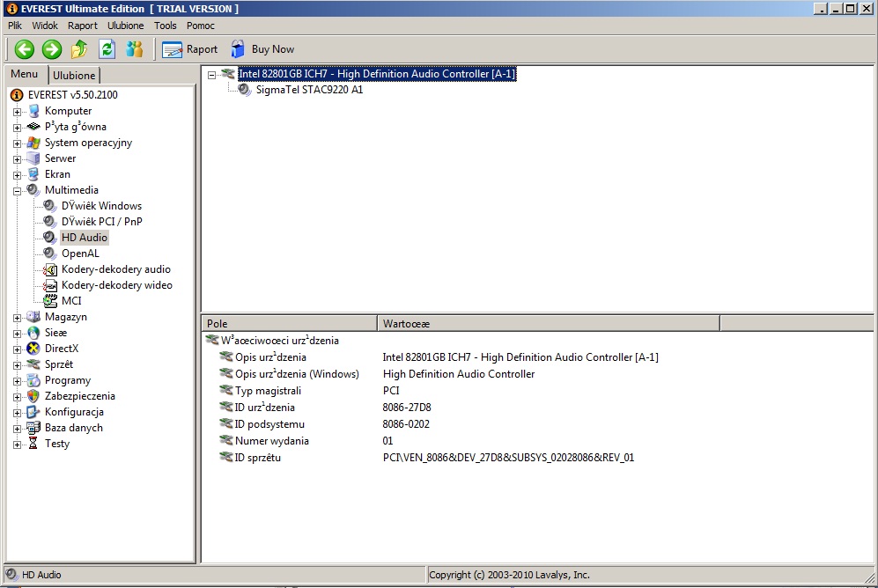The height and width of the screenshot is (588, 878).
Task: Select the MCI tree item
Action: pos(71,301)
